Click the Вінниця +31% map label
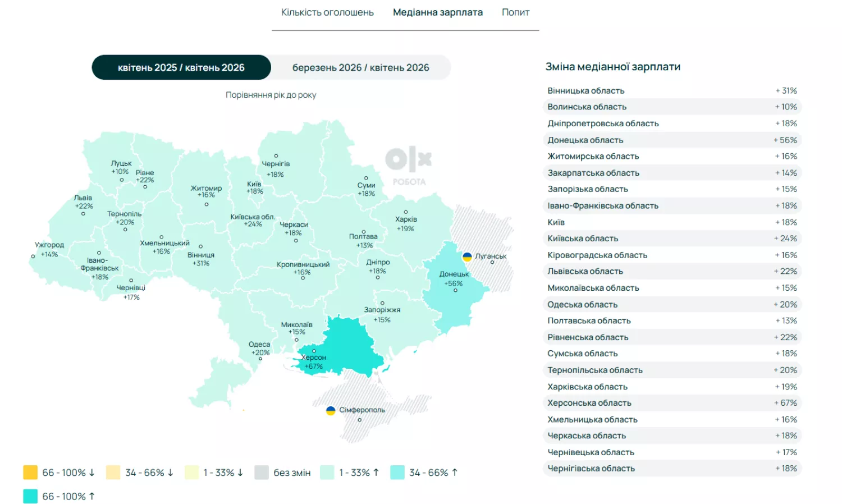842x504 pixels. [201, 259]
